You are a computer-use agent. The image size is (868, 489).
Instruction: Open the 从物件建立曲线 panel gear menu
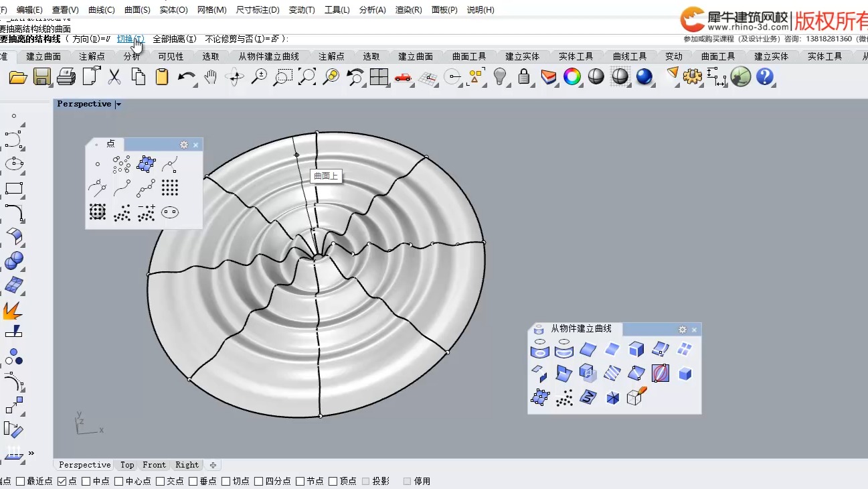click(x=683, y=329)
